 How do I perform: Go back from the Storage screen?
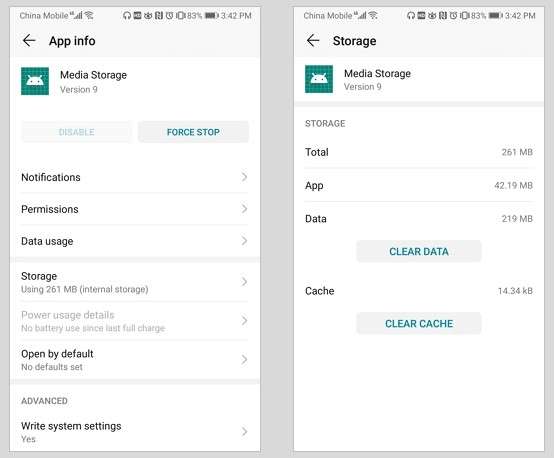pyautogui.click(x=313, y=41)
